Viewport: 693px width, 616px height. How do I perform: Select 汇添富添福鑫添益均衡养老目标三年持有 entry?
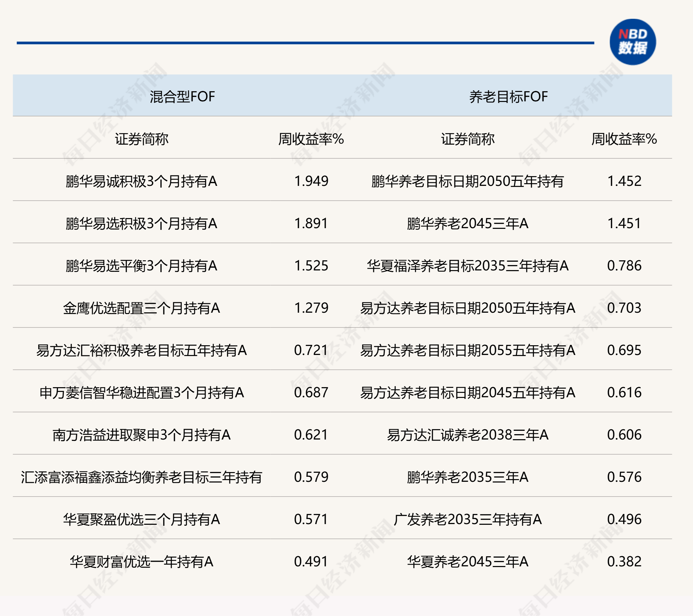point(141,477)
